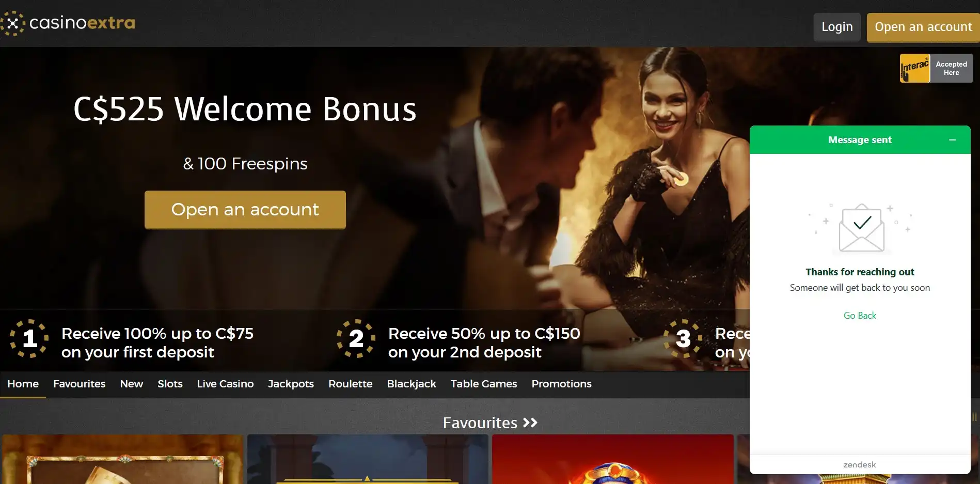Click the step 1 dotted circle badge
This screenshot has width=980, height=484.
tap(29, 338)
